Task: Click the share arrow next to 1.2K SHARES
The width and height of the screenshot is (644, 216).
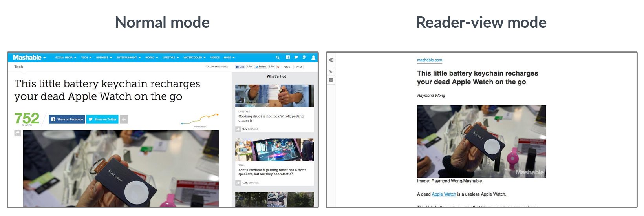Action: coord(238,183)
